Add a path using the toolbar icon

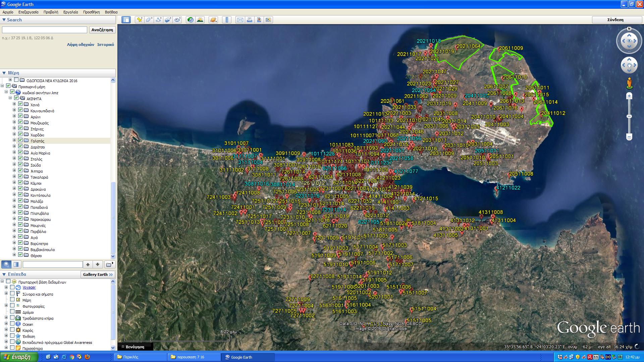158,20
